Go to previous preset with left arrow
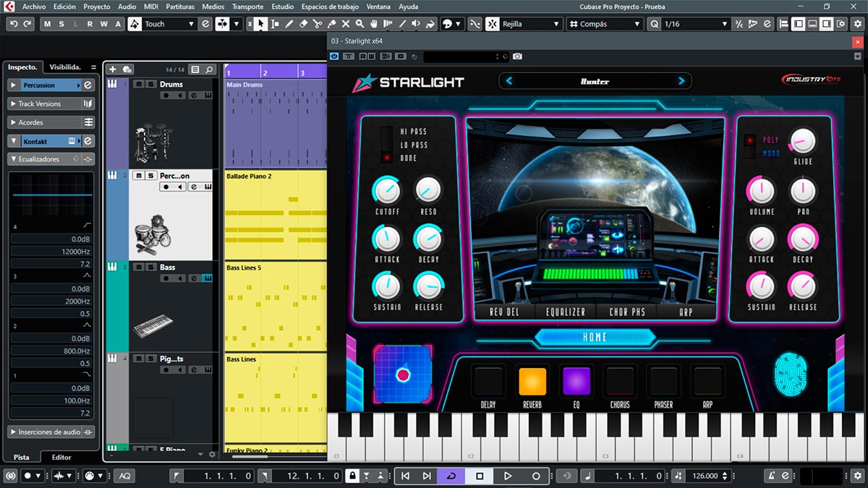This screenshot has height=488, width=868. tap(509, 81)
